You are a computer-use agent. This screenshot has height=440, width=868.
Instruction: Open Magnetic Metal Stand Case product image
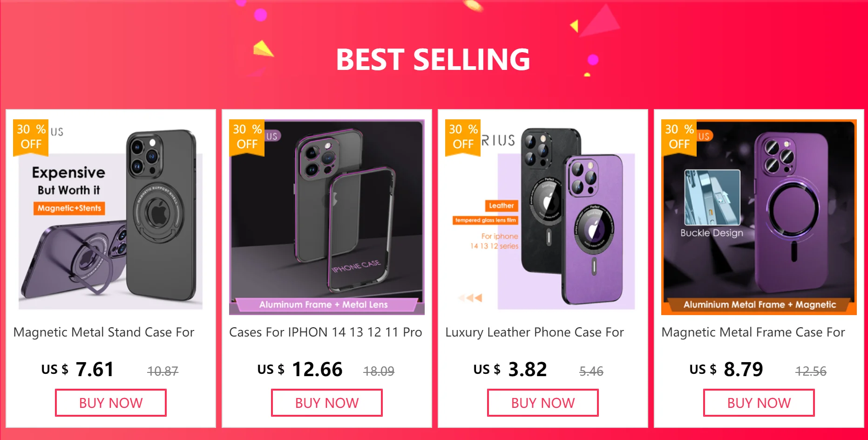tap(111, 217)
